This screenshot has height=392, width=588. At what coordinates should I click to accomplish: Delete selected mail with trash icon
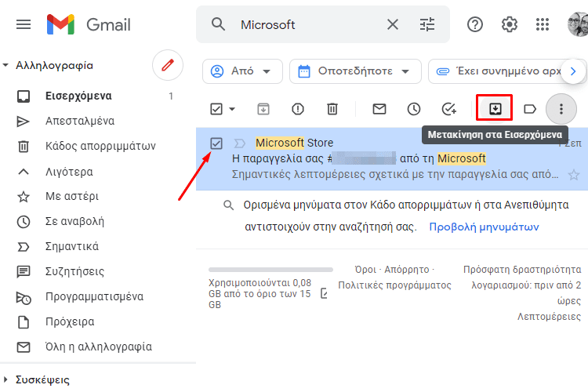click(332, 109)
